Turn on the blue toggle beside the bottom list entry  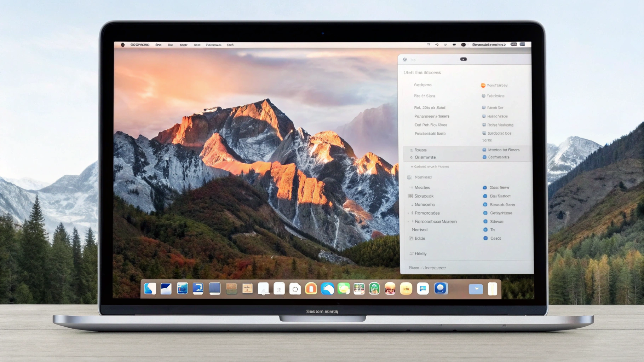click(485, 238)
